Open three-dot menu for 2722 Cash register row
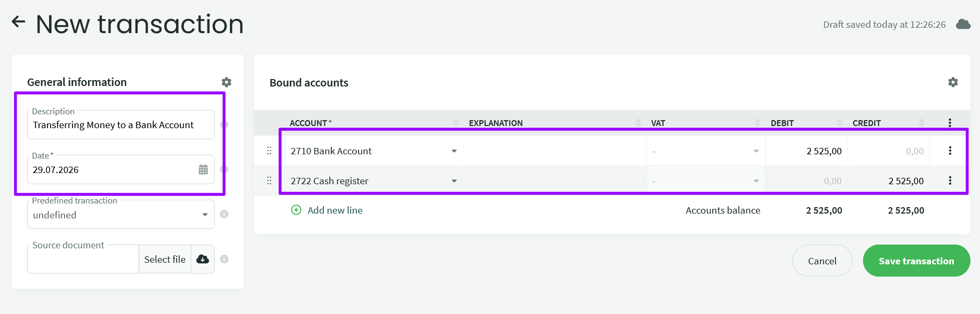Viewport: 980px width, 314px height. click(x=950, y=180)
